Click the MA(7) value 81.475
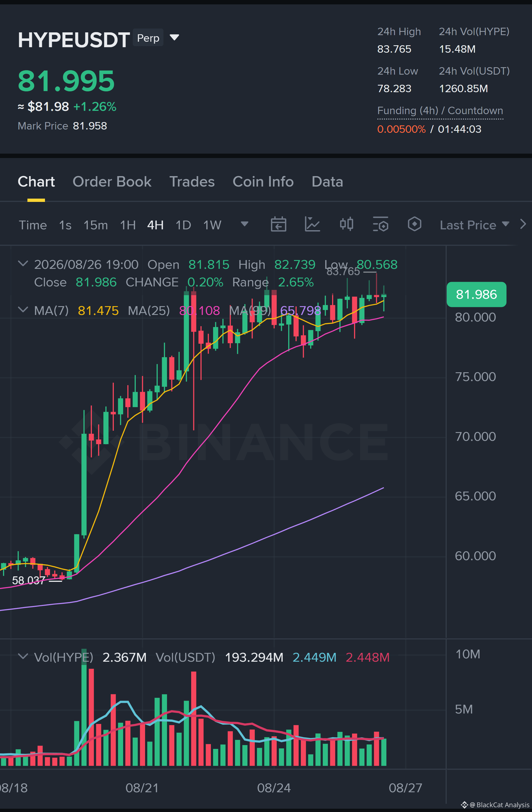This screenshot has width=532, height=812. pos(98,311)
